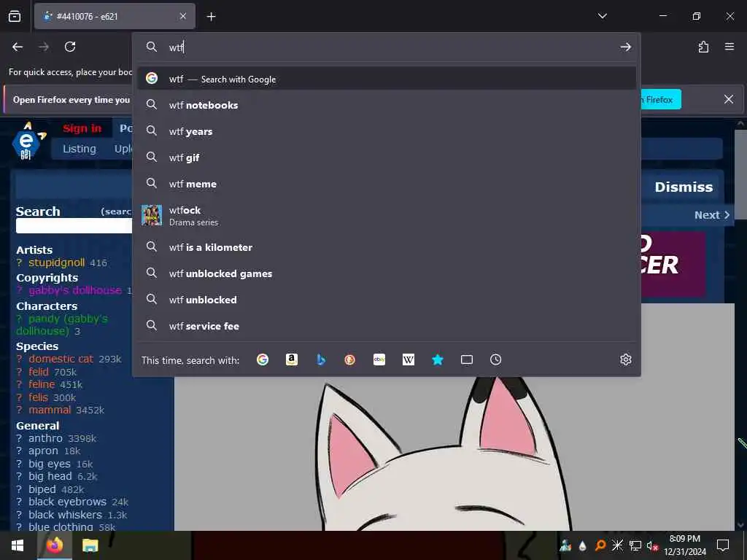Click the Firefox taskbar icon

click(54, 545)
